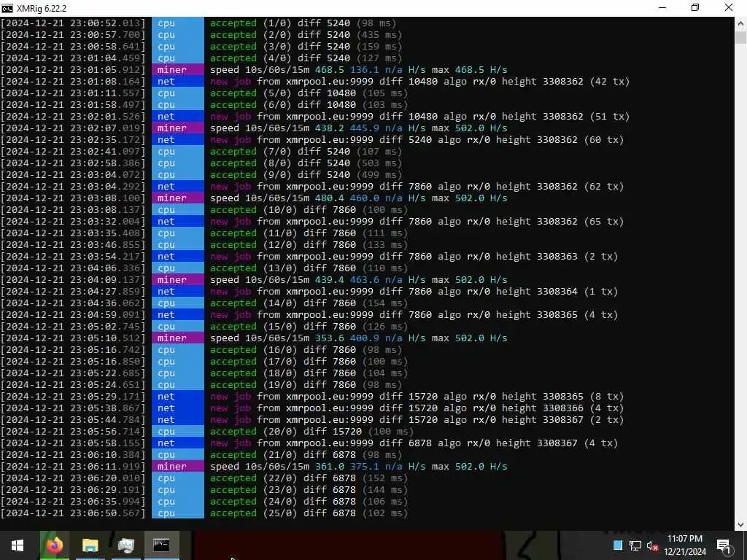
Task: Open the monitor app icon beside File Explorer
Action: tap(125, 545)
